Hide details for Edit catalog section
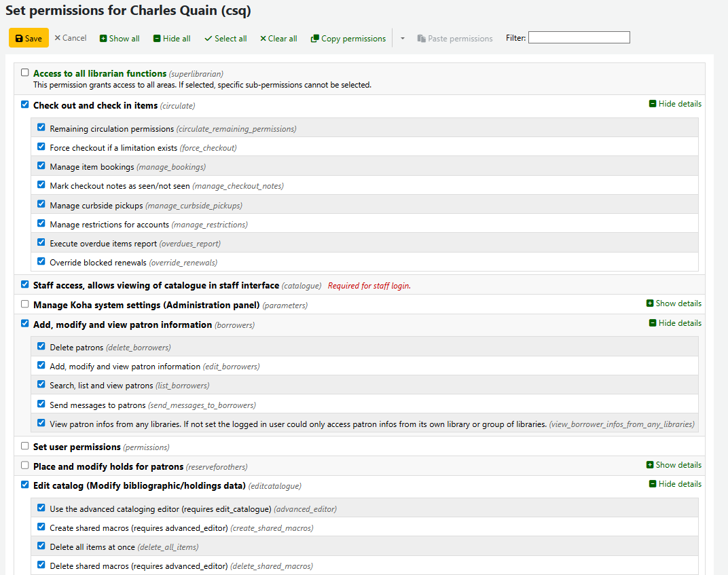This screenshot has width=728, height=575. tap(675, 484)
